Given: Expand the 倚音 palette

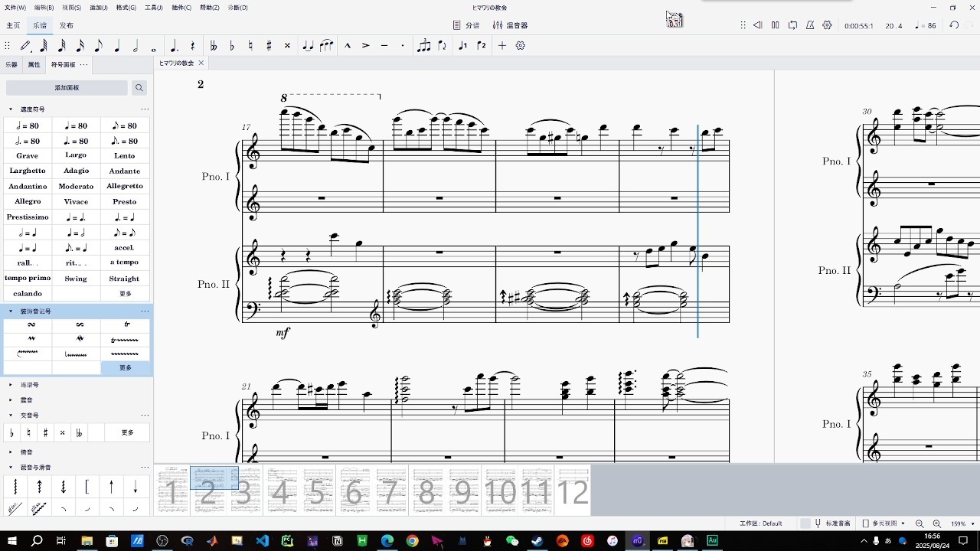Looking at the screenshot, I should (x=11, y=452).
